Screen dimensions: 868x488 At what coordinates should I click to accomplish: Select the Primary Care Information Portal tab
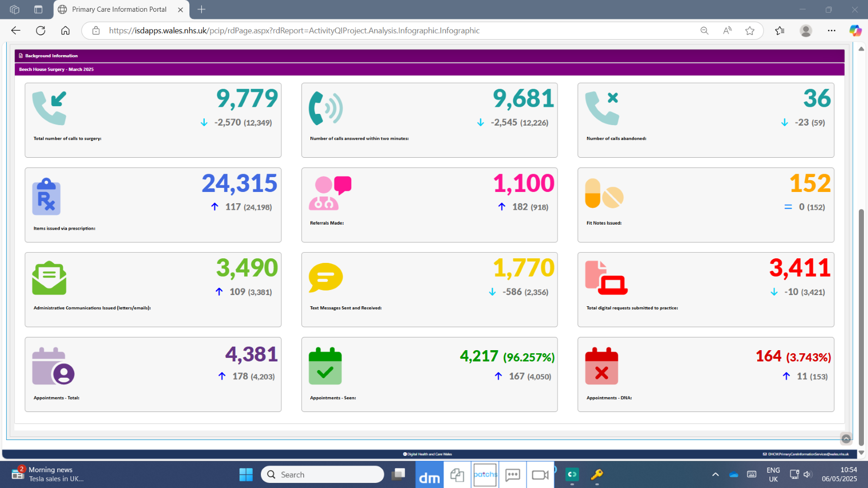pyautogui.click(x=119, y=9)
